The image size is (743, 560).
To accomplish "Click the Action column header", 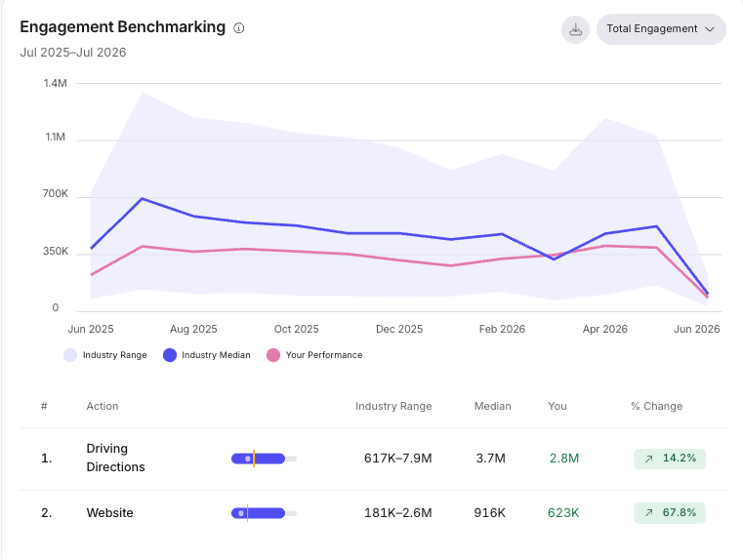I will (103, 406).
